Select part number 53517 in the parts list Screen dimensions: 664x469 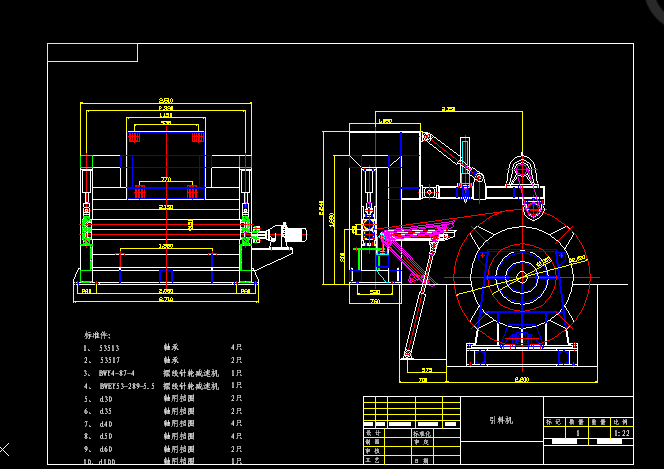110,361
